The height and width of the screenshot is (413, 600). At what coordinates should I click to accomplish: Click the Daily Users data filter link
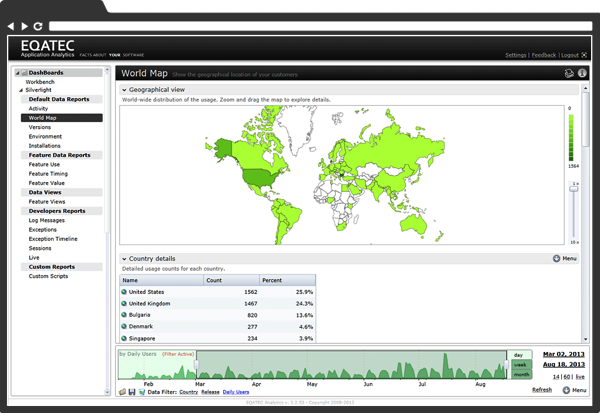click(x=236, y=392)
